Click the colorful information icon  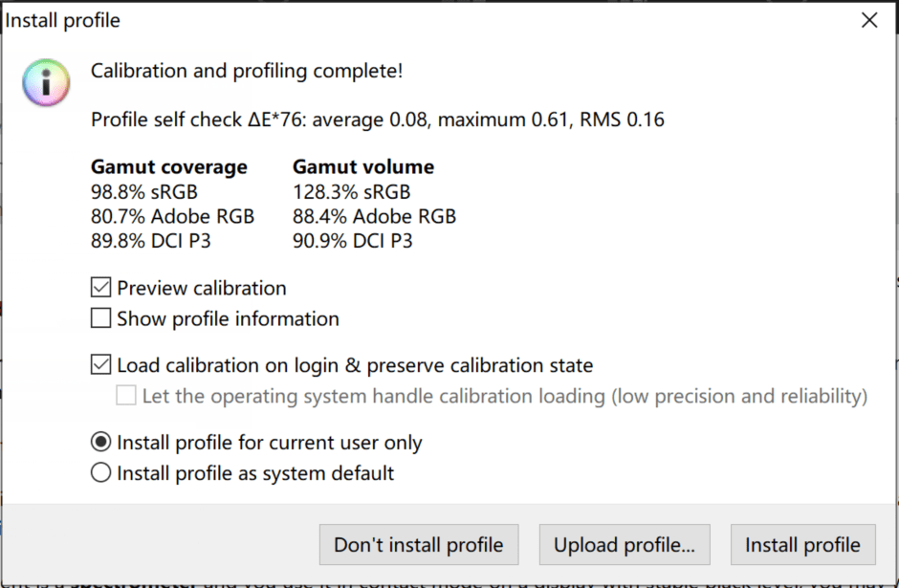coord(46,82)
